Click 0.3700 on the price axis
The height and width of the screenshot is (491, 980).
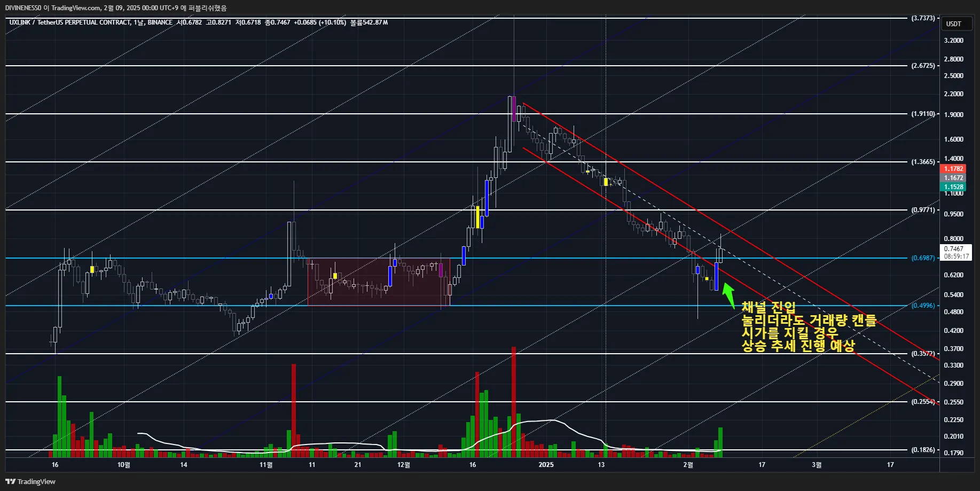953,349
